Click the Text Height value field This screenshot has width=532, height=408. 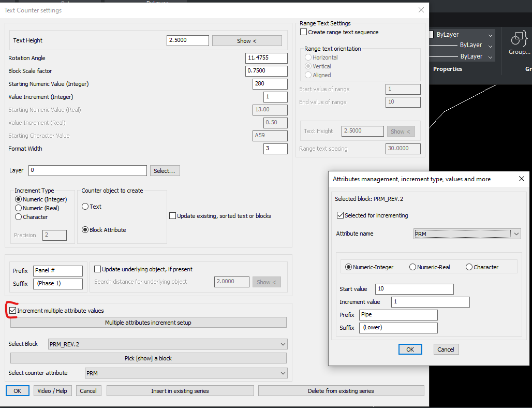click(x=187, y=40)
